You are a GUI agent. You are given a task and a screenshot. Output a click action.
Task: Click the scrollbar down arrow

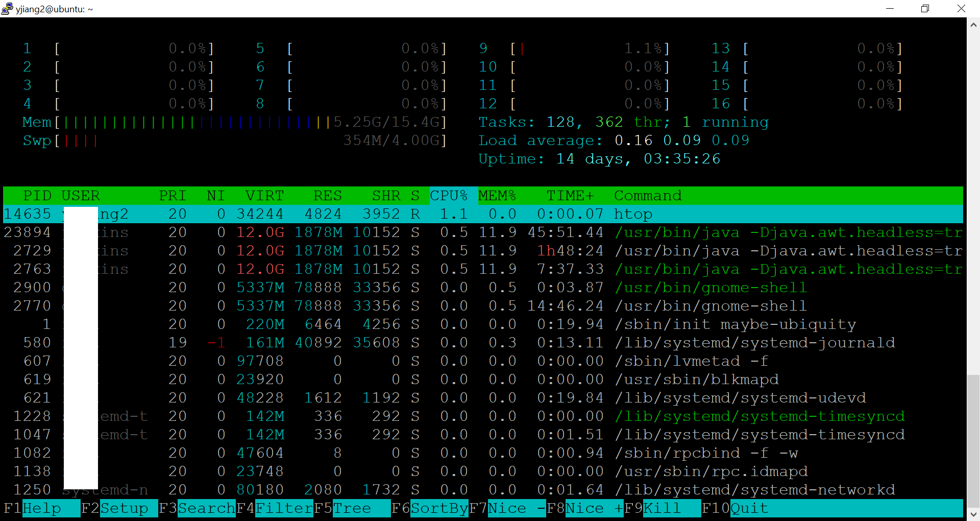pos(973,514)
